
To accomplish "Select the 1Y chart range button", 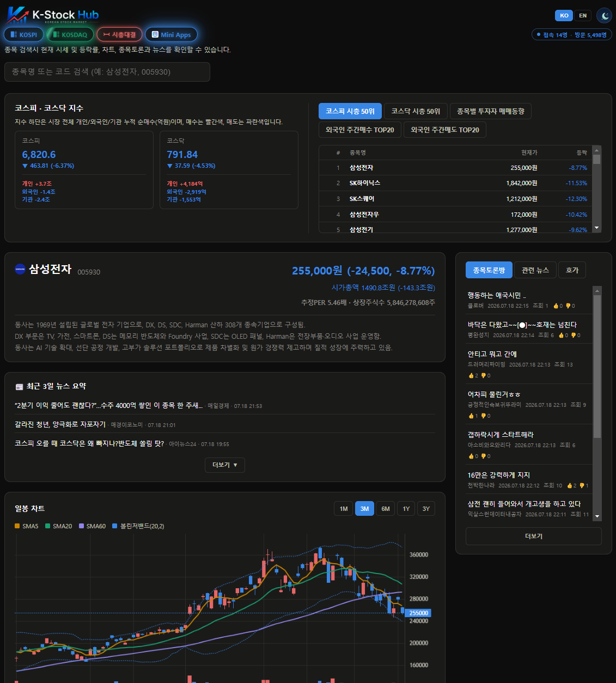I will [406, 509].
